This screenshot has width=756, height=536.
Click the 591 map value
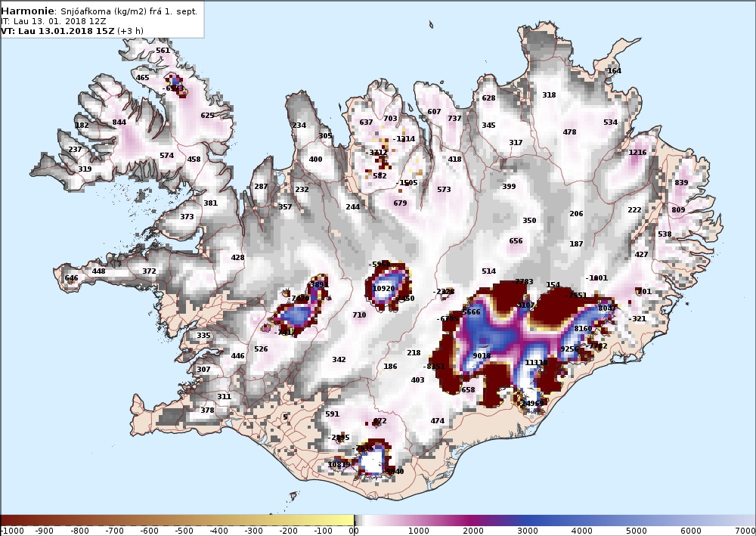tap(332, 414)
